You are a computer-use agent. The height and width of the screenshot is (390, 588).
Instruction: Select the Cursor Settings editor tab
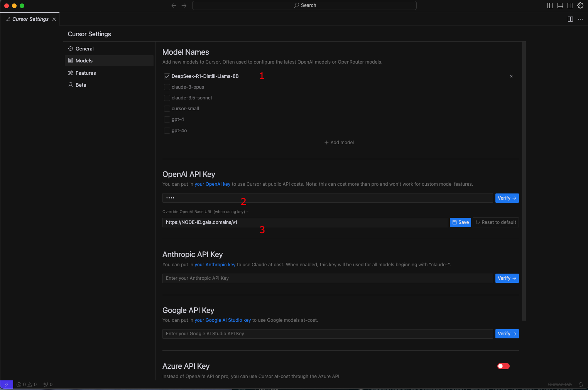point(30,19)
